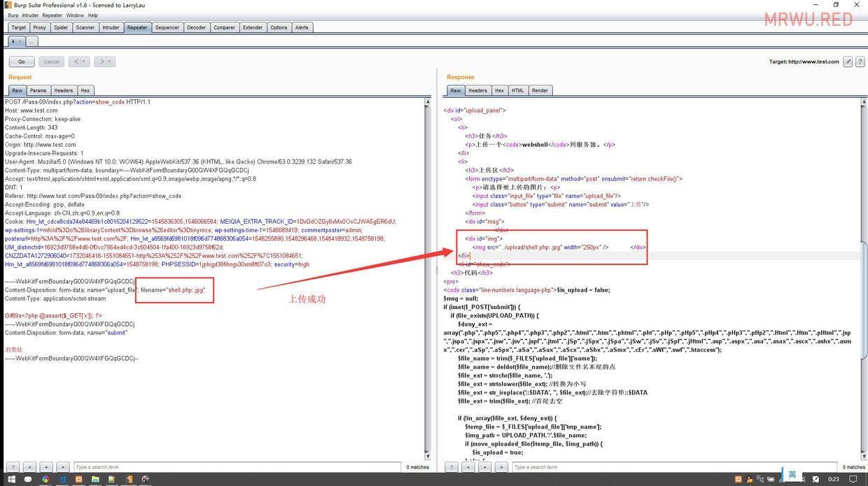868x486 pixels.
Task: Add a new Repeater tab with '...'
Action: [31, 42]
